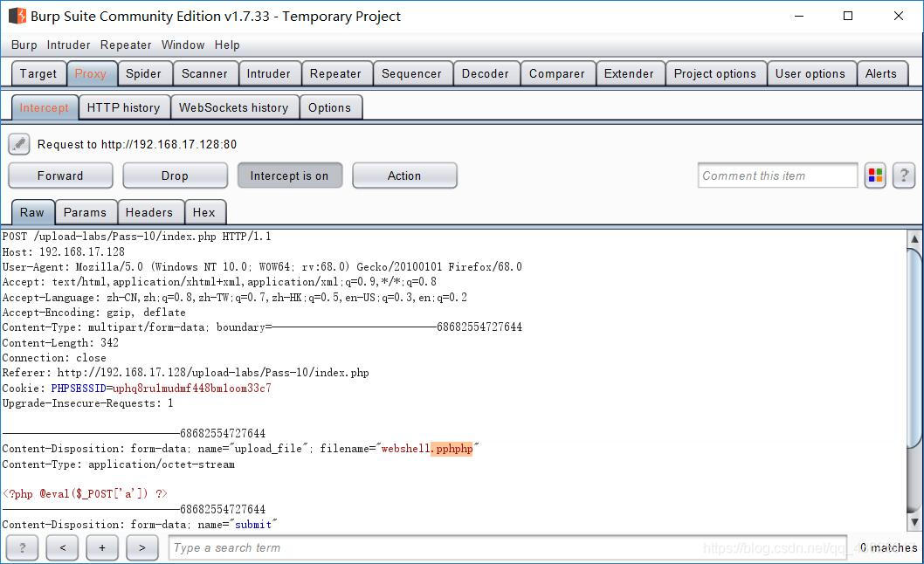
Task: Click the Connection: close header
Action: coord(54,358)
